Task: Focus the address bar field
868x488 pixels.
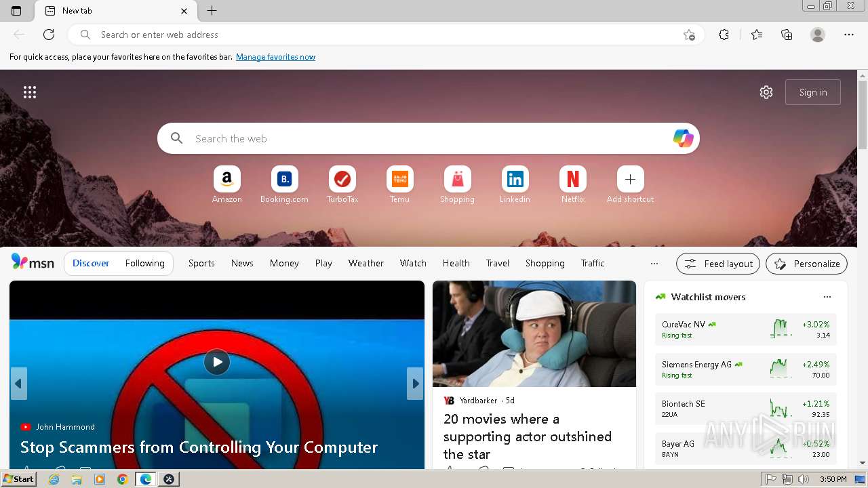Action: [x=387, y=35]
